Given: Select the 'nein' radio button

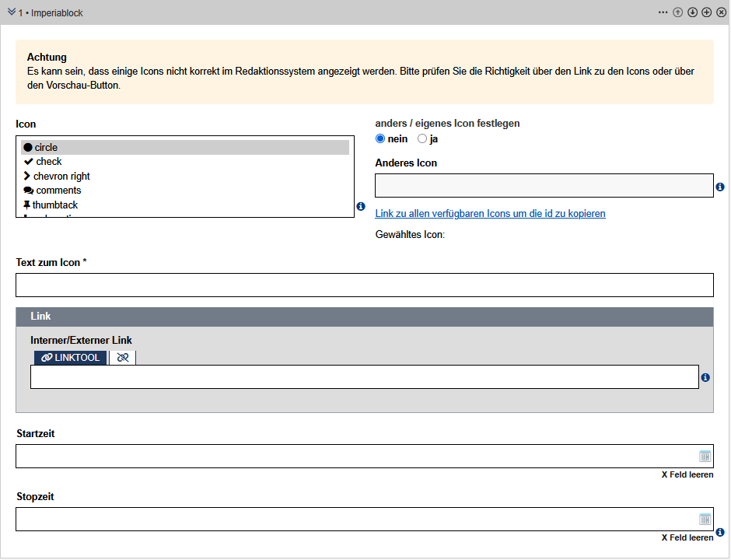Looking at the screenshot, I should pos(380,139).
